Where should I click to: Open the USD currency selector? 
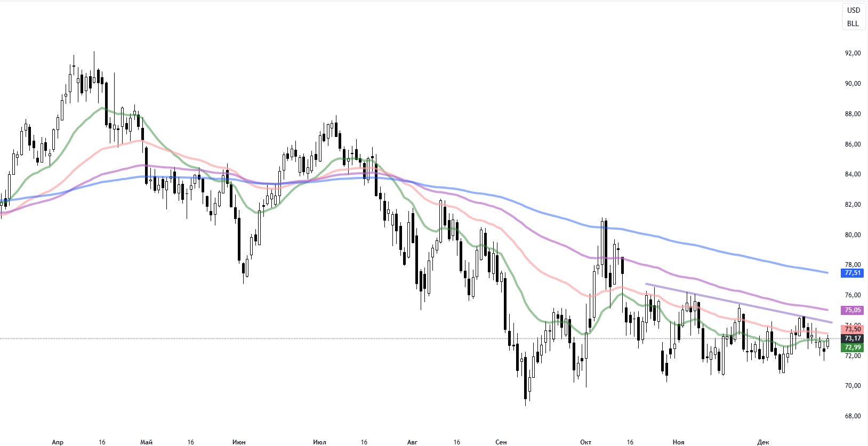pyautogui.click(x=853, y=10)
